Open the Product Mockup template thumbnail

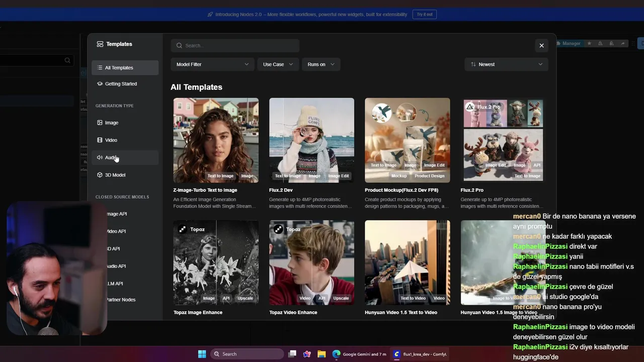pos(408,140)
